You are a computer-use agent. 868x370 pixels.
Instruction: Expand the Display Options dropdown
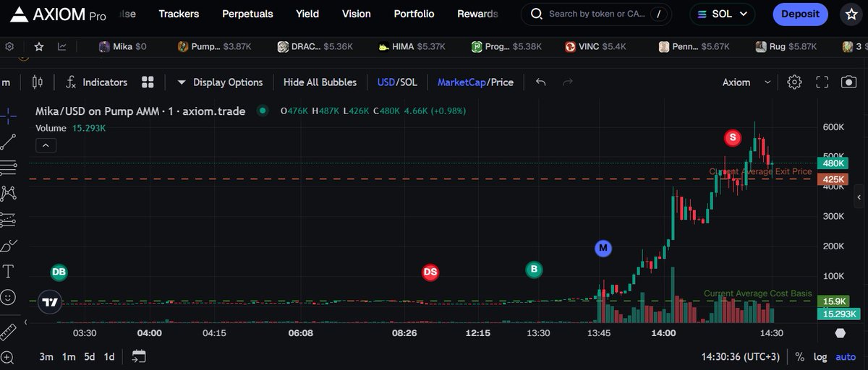click(220, 82)
